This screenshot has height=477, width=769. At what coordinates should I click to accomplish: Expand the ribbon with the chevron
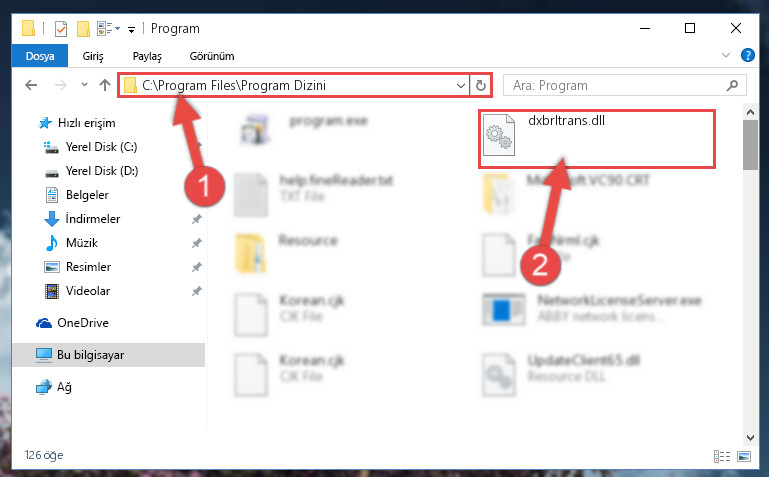pyautogui.click(x=726, y=55)
